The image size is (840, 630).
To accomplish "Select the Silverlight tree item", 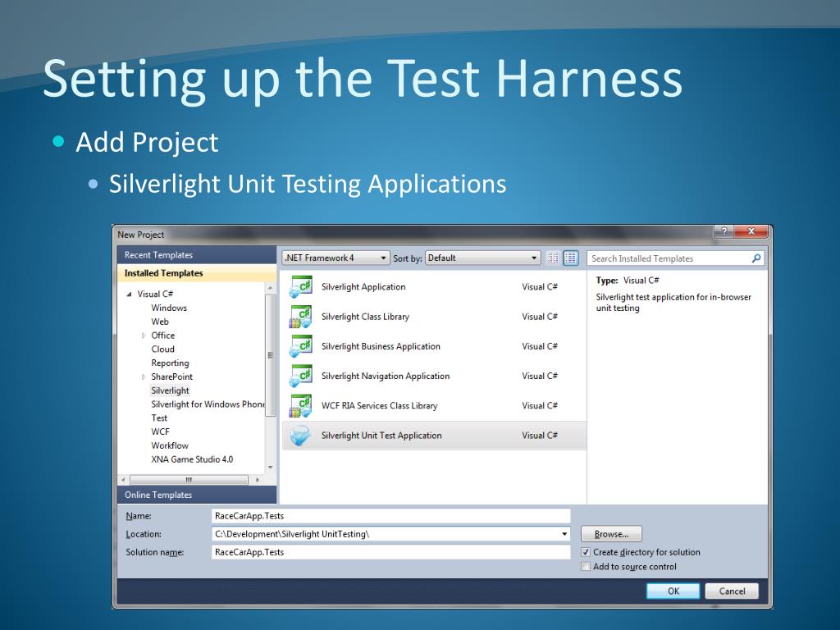I will point(170,390).
